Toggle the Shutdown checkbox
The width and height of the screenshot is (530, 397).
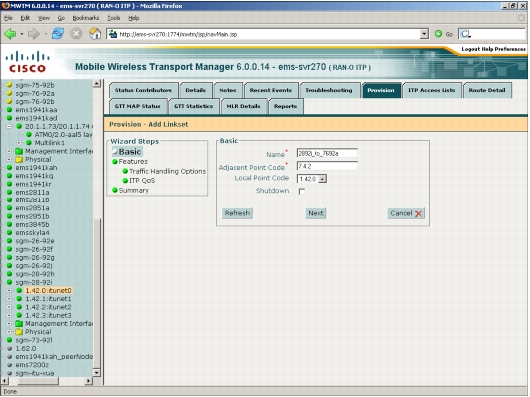pos(302,191)
